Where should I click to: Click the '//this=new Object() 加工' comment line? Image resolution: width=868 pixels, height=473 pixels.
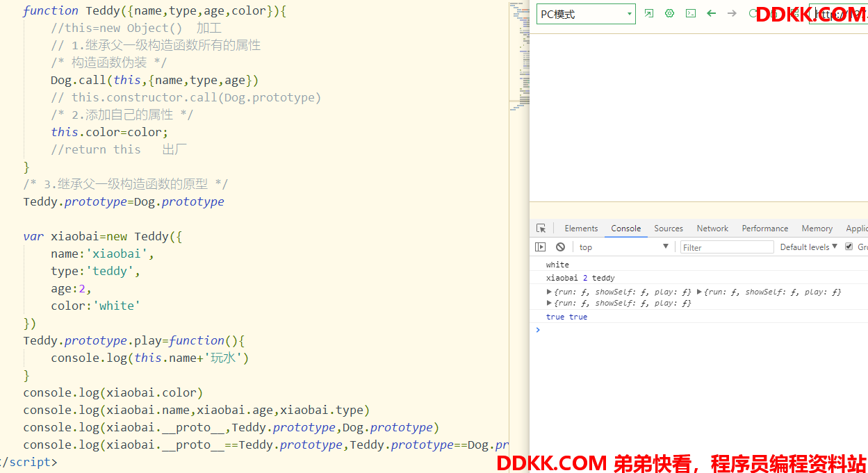pyautogui.click(x=136, y=28)
